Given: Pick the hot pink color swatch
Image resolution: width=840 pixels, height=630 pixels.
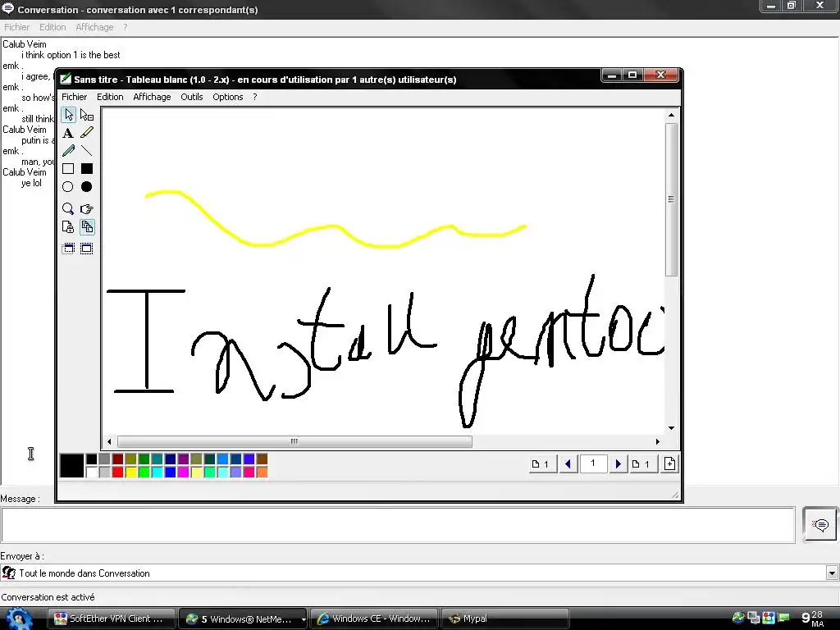Looking at the screenshot, I should 249,472.
